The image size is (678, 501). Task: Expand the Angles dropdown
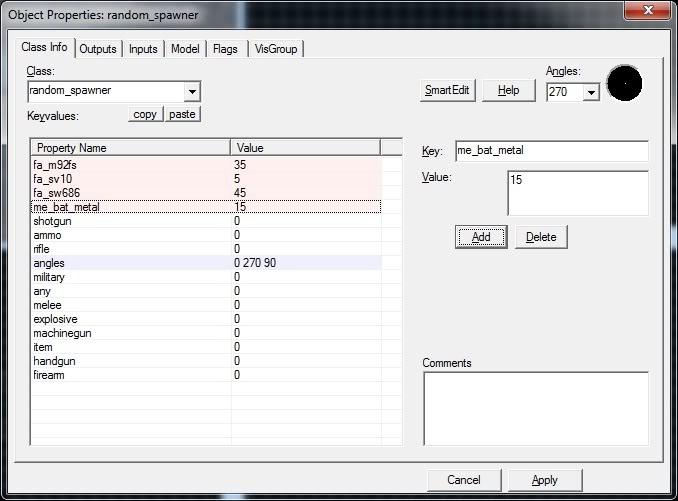click(591, 92)
